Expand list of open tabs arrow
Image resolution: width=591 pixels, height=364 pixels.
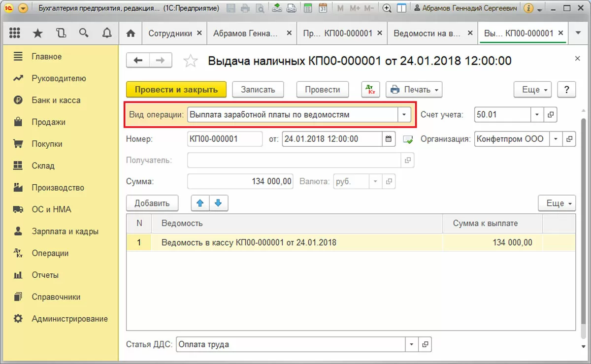[578, 33]
